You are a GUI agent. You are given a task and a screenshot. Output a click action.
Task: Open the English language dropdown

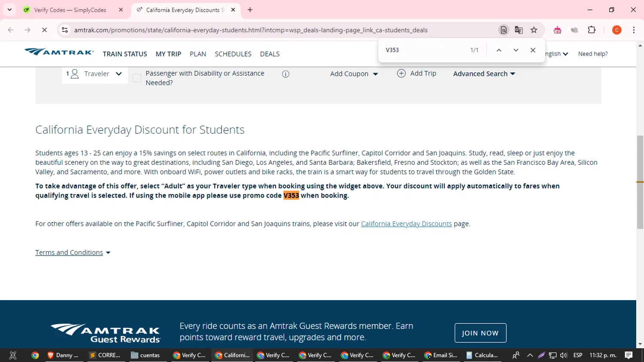click(557, 54)
